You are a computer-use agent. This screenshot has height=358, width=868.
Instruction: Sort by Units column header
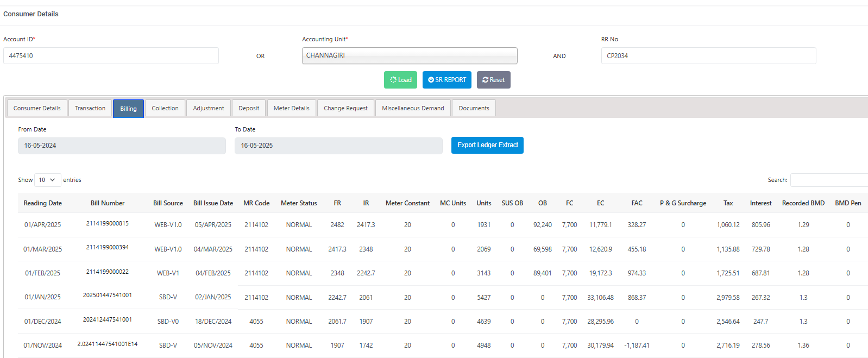(x=484, y=203)
